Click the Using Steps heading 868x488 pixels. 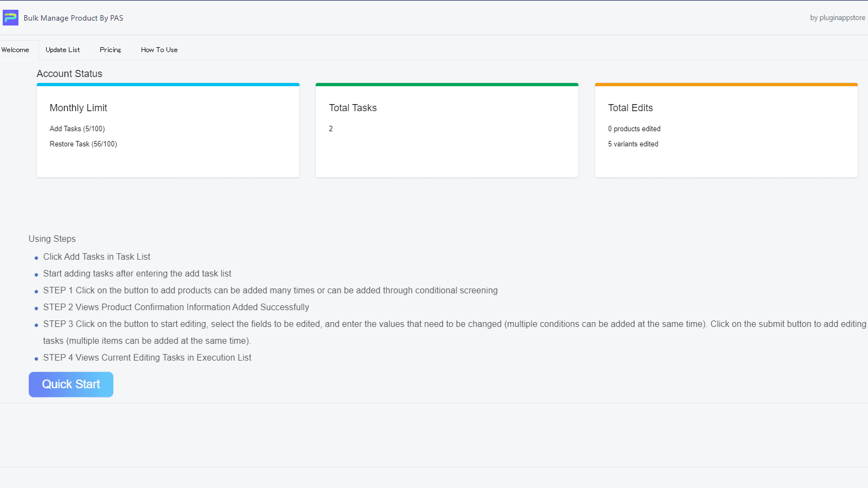52,239
